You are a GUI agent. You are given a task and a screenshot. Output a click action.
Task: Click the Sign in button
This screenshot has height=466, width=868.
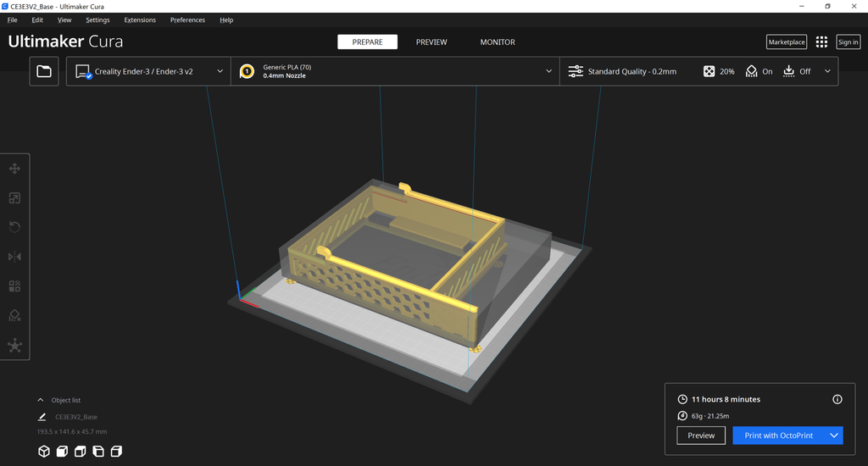[x=848, y=42]
